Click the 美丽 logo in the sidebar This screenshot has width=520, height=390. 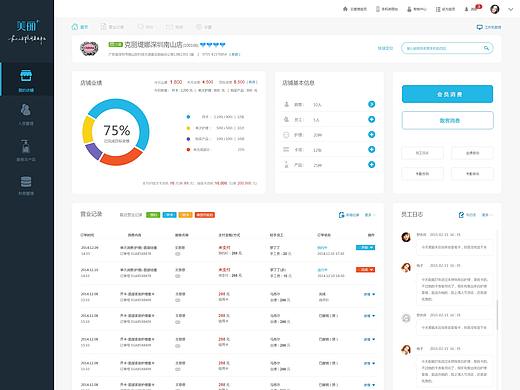[x=28, y=26]
